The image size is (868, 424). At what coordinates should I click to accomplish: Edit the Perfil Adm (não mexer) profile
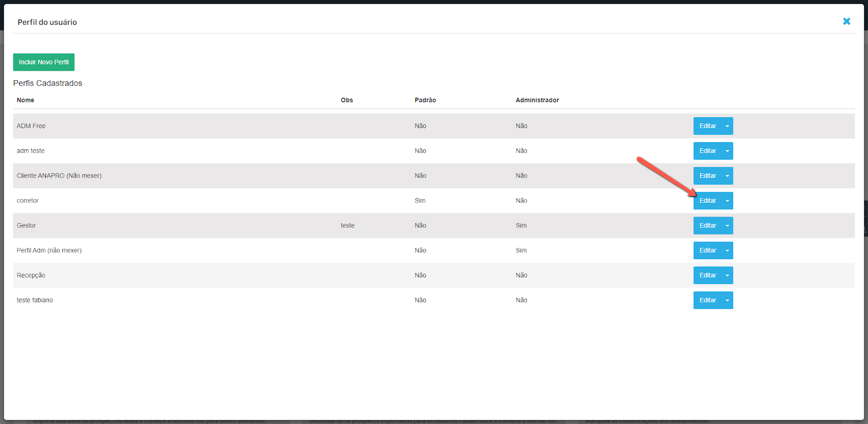point(707,251)
